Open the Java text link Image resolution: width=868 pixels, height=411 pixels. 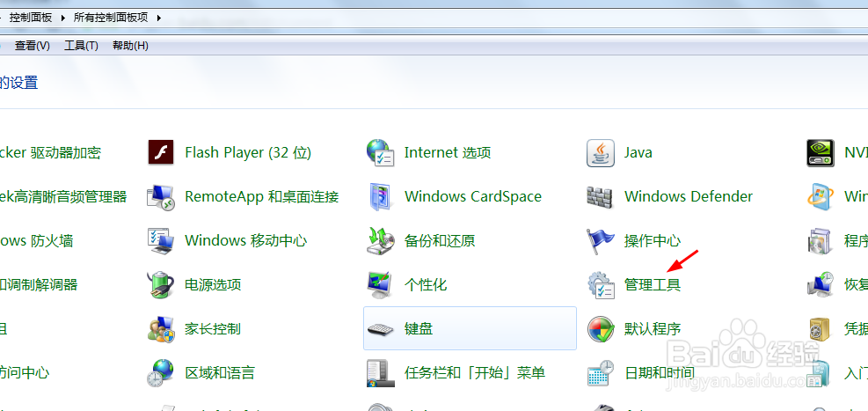point(638,152)
